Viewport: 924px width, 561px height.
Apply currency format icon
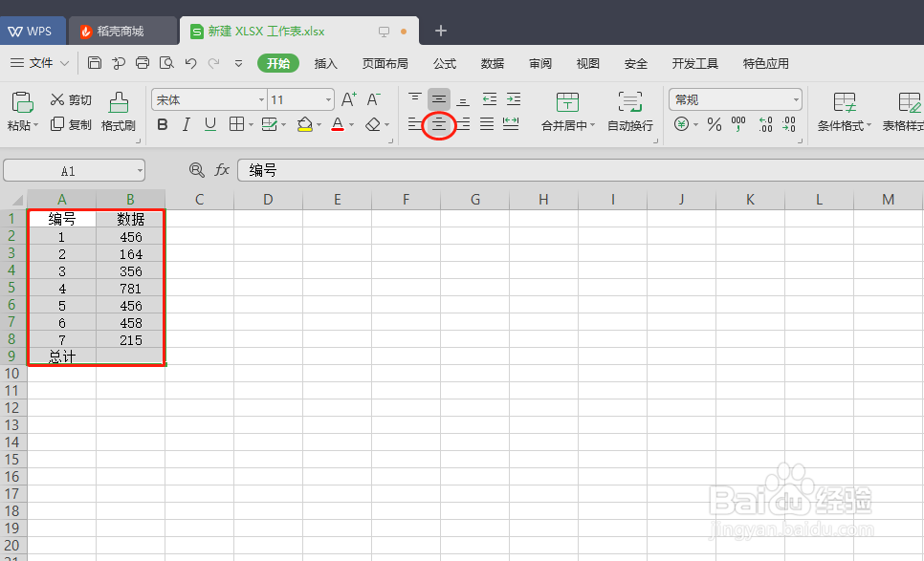681,124
